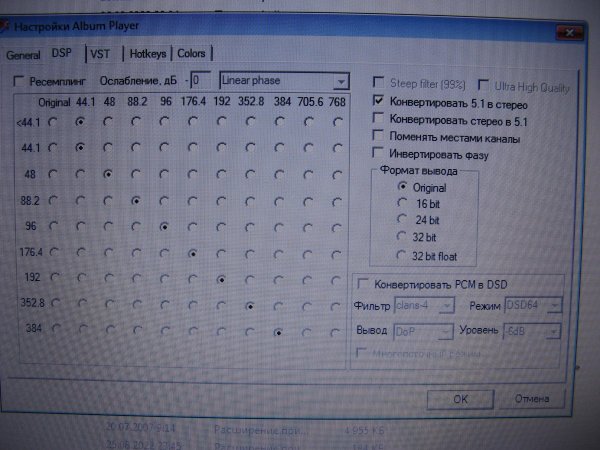The height and width of the screenshot is (450, 600).
Task: Set 96 row to 192
Action: (x=221, y=227)
